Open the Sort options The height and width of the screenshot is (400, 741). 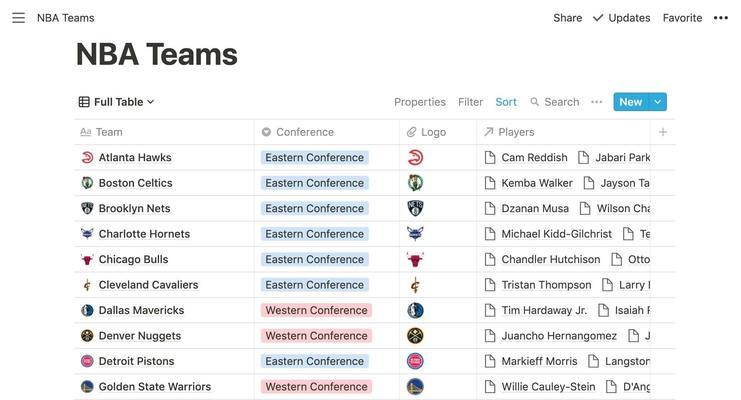click(506, 102)
